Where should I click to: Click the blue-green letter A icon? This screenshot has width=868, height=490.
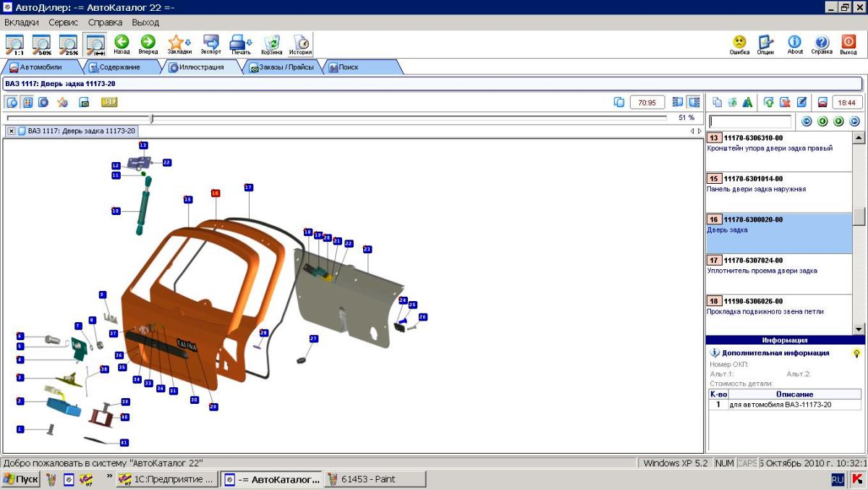coord(748,102)
